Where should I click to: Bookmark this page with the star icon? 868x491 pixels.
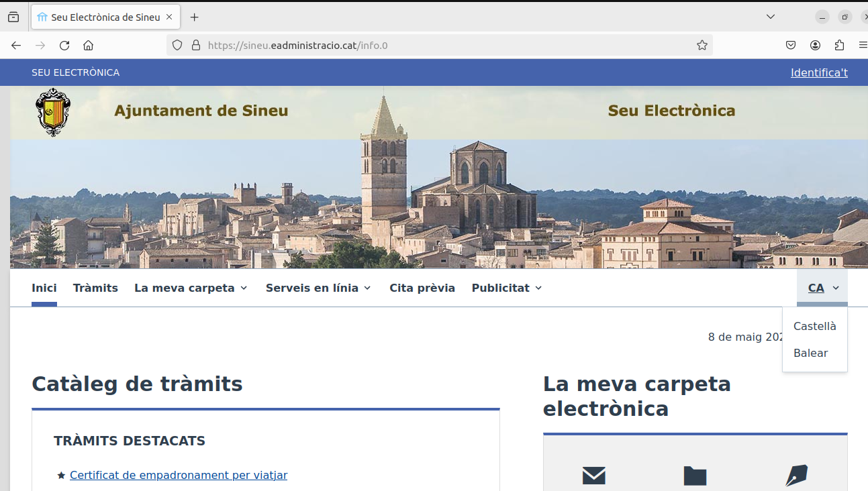coord(702,46)
